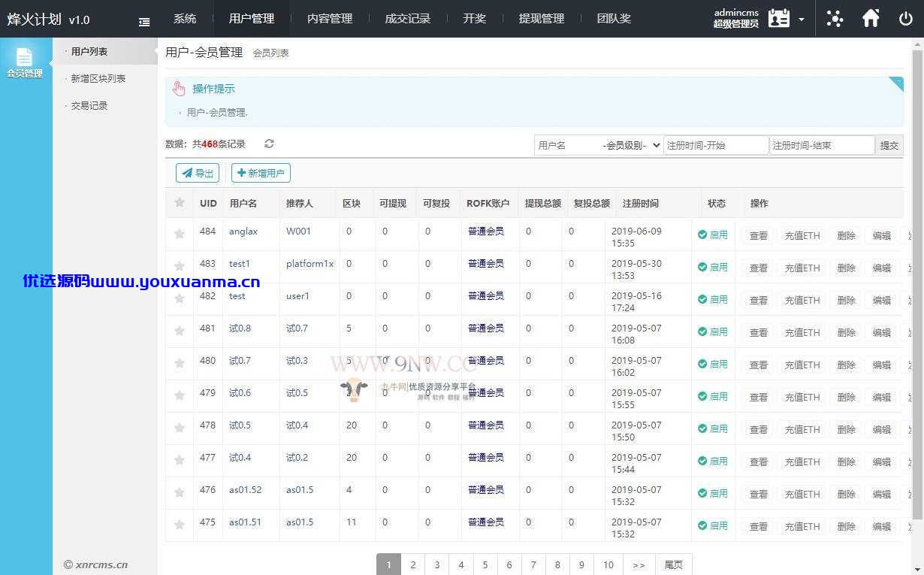This screenshot has width=924, height=575.
Task: Jump to last page with 尾页
Action: 674,564
